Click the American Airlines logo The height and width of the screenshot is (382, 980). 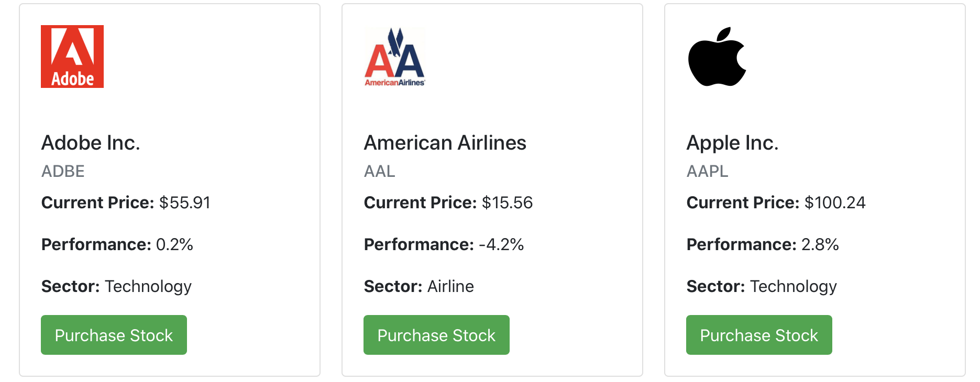coord(394,57)
